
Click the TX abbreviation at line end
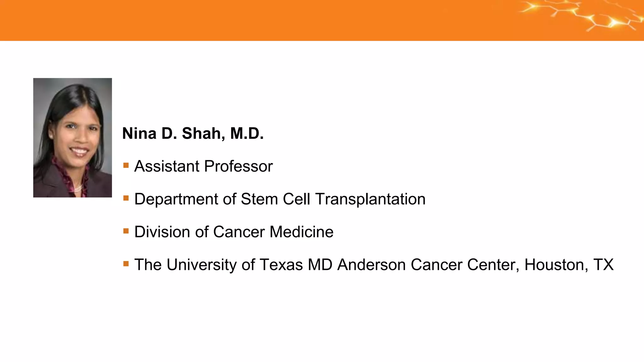pos(603,265)
